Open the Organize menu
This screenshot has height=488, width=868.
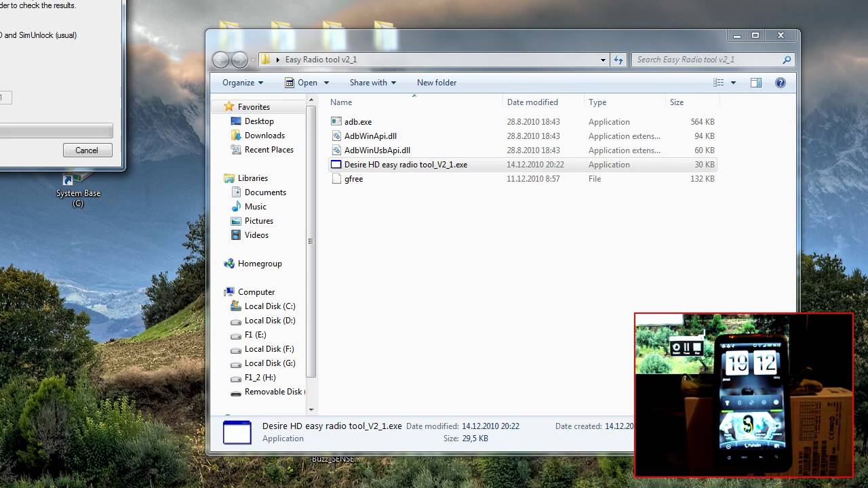point(243,83)
